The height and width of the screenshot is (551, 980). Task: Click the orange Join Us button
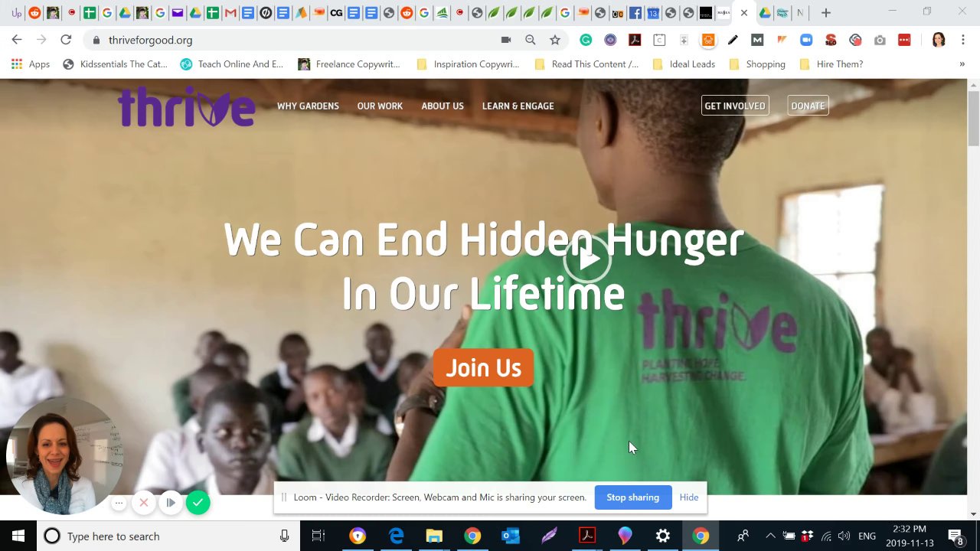(483, 367)
